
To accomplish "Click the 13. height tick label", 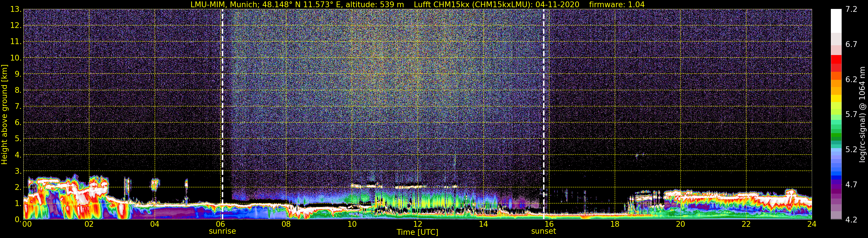I will tap(16, 10).
